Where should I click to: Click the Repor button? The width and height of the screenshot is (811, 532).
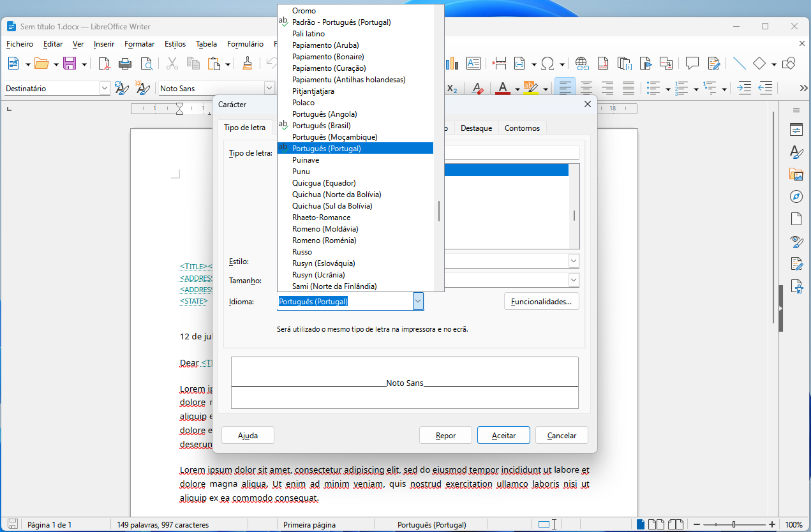tap(445, 436)
